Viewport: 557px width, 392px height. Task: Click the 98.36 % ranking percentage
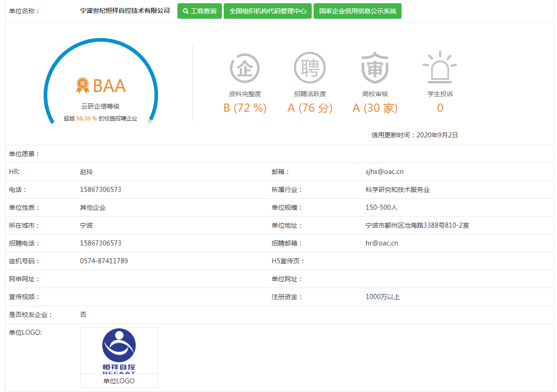[86, 118]
